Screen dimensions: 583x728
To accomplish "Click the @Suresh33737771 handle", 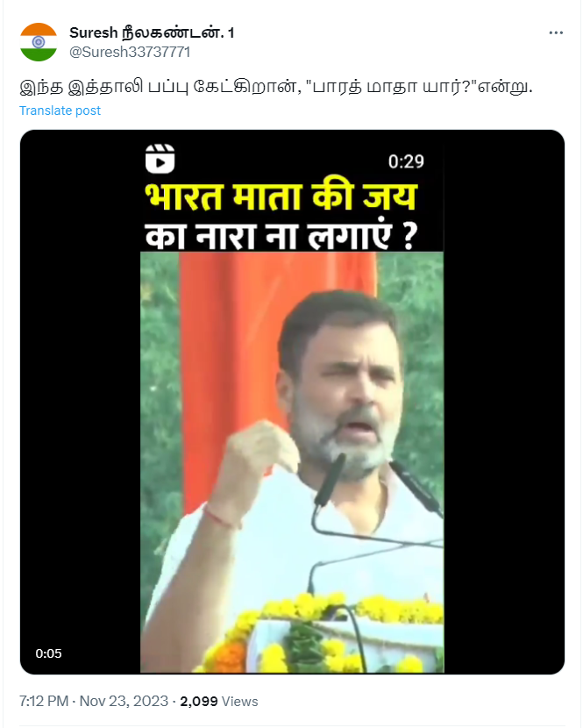I will tap(130, 52).
